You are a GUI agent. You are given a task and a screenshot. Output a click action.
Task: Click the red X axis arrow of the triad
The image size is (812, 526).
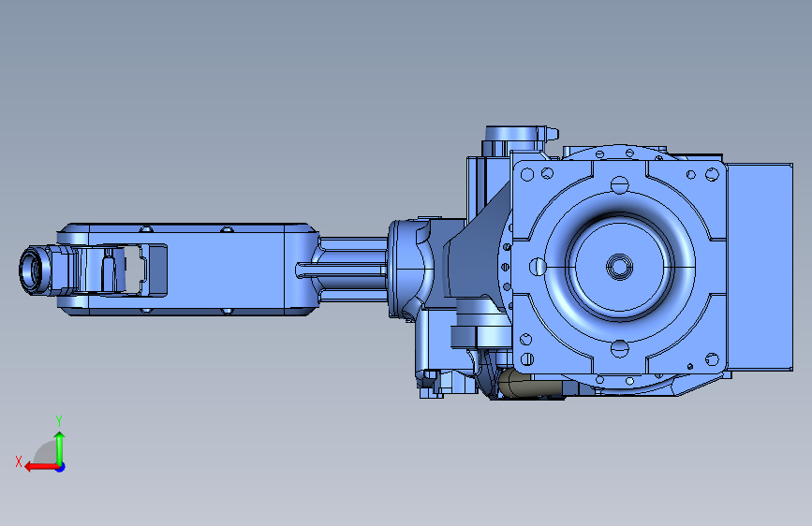point(41,467)
